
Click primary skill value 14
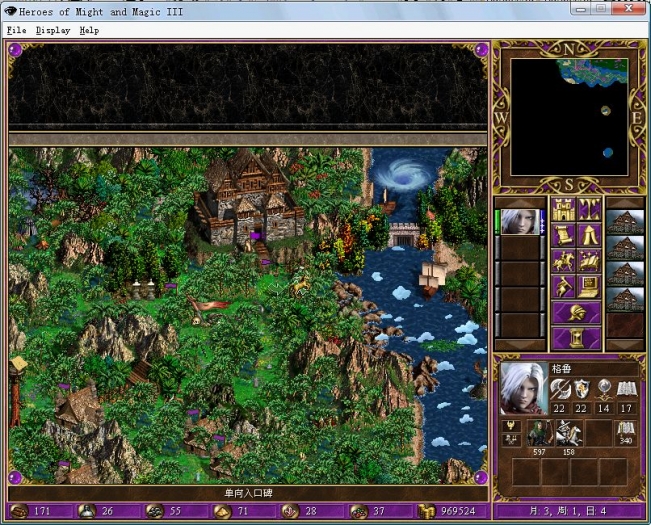coord(603,409)
